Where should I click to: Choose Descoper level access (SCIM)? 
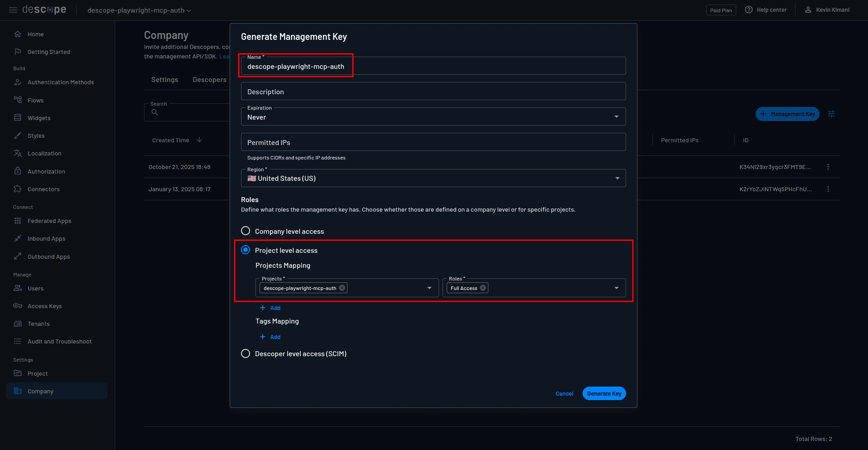tap(246, 353)
